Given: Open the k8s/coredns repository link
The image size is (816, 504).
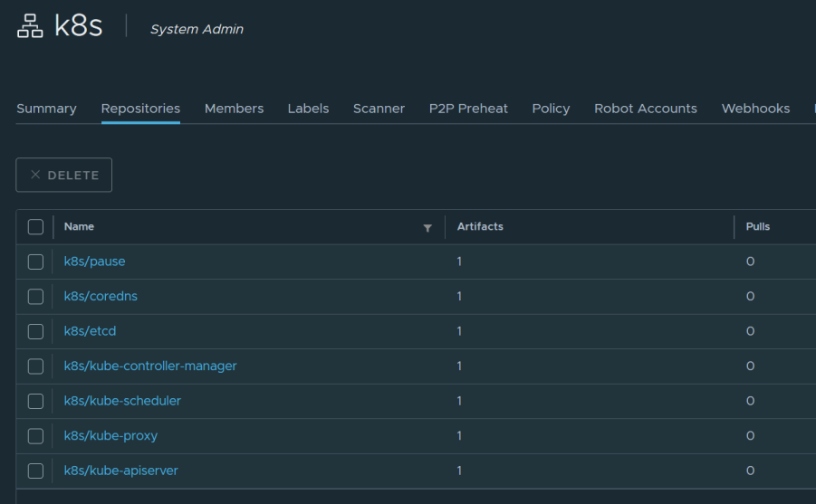Looking at the screenshot, I should click(x=101, y=296).
